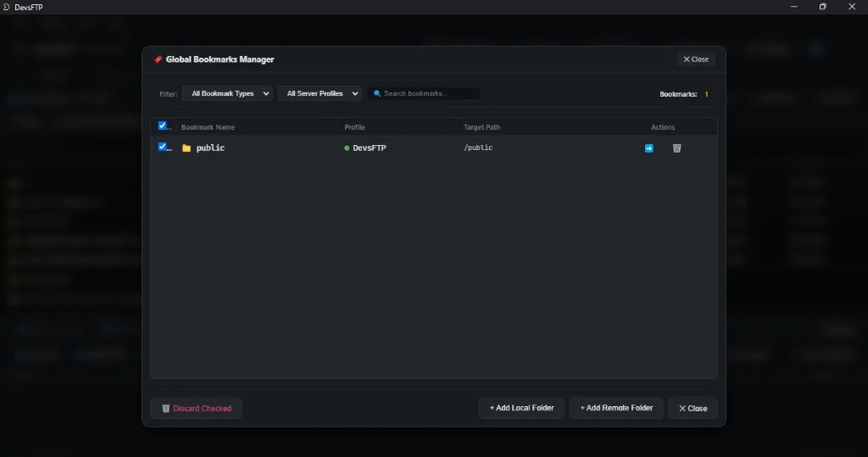Close the dialog using the bottom Close button

(x=693, y=409)
